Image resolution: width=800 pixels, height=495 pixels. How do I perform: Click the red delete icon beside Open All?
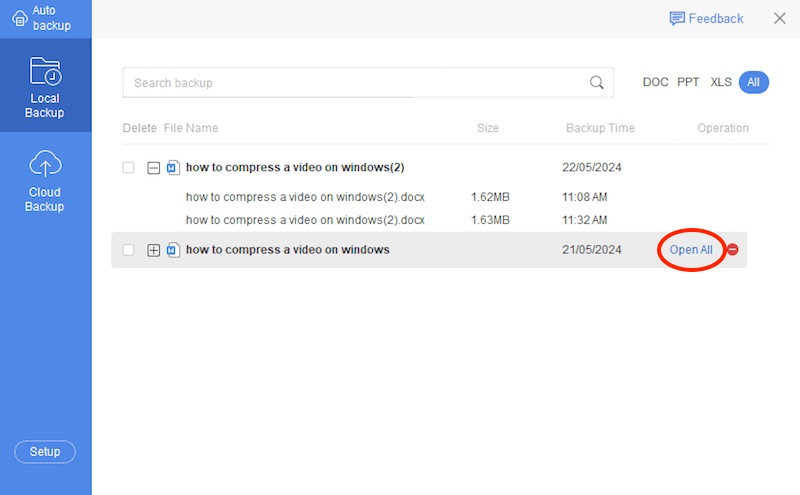(x=732, y=250)
